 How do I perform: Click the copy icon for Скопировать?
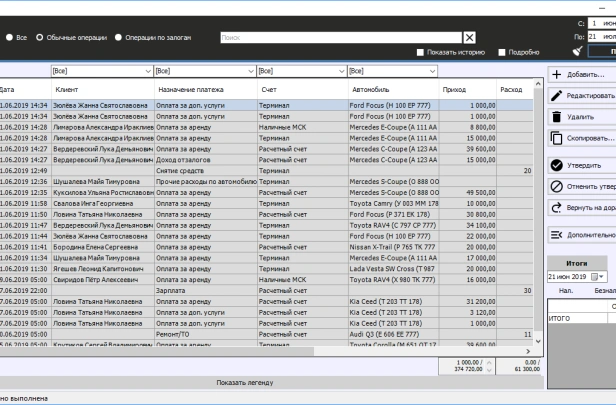[x=557, y=138]
